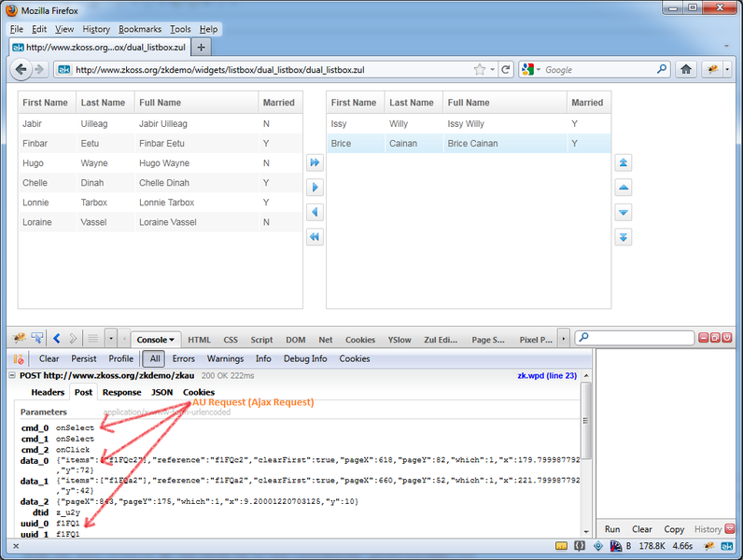Open the Firebug bug icon menu in the panel

(19, 338)
